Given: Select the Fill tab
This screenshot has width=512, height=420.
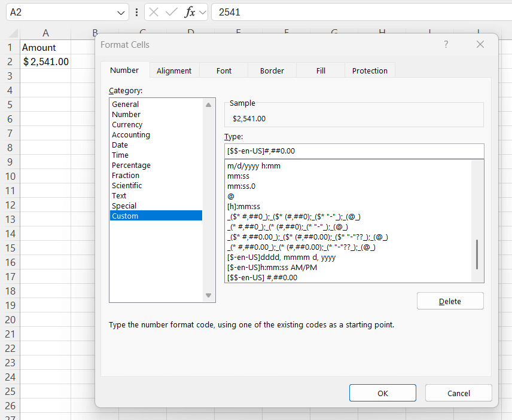Looking at the screenshot, I should pos(321,70).
